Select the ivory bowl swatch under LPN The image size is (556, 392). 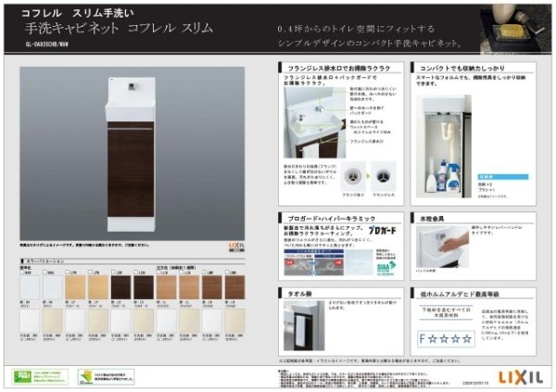(x=98, y=321)
